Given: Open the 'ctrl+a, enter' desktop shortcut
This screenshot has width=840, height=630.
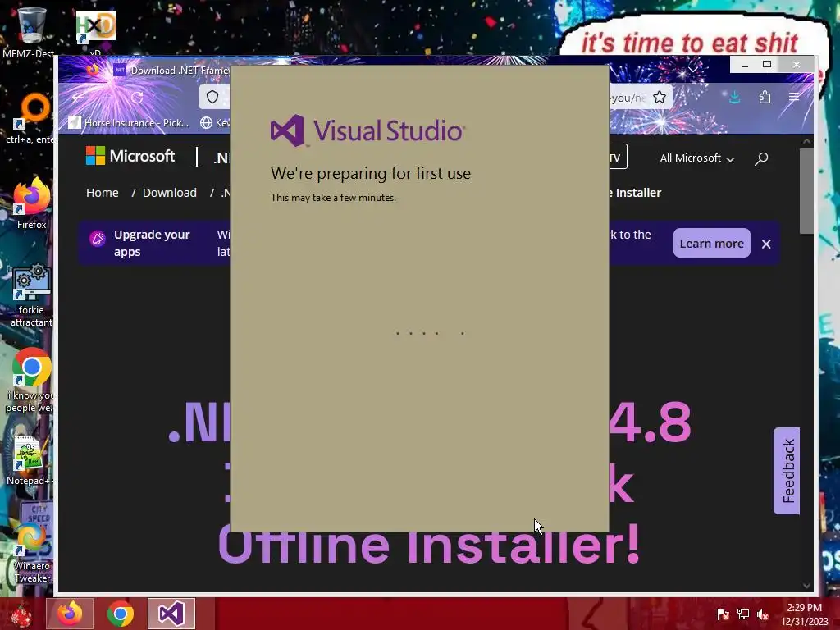Looking at the screenshot, I should coord(30,119).
